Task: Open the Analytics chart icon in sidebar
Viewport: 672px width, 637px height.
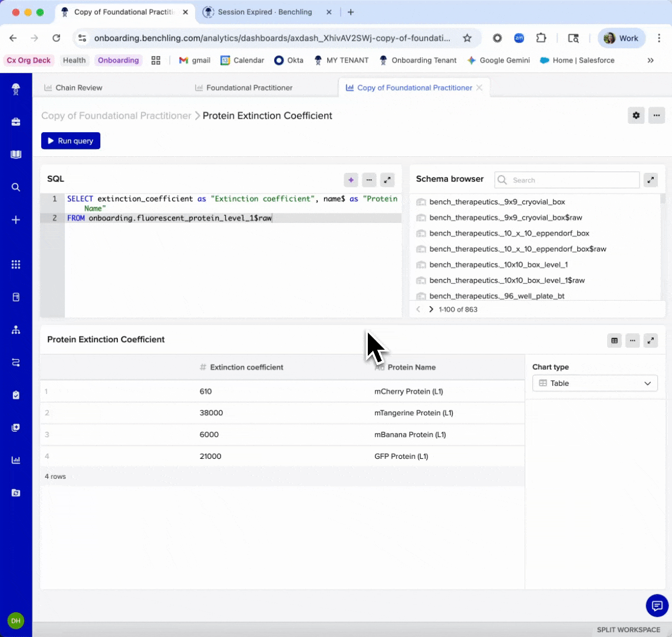Action: click(16, 460)
